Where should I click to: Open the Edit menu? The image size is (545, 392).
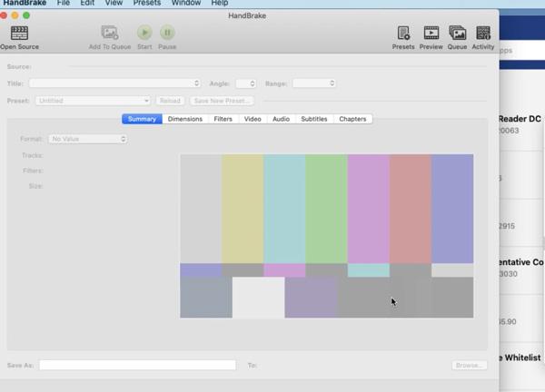click(87, 3)
